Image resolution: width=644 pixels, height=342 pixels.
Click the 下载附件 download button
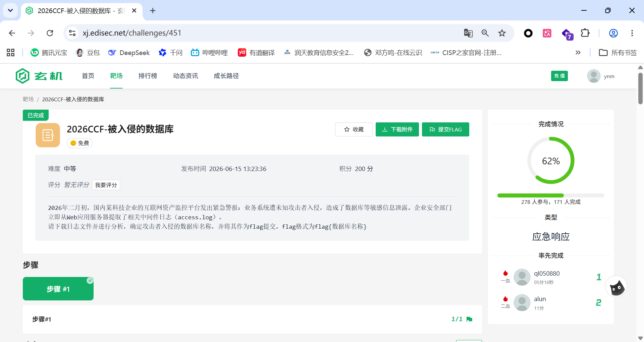pyautogui.click(x=397, y=129)
